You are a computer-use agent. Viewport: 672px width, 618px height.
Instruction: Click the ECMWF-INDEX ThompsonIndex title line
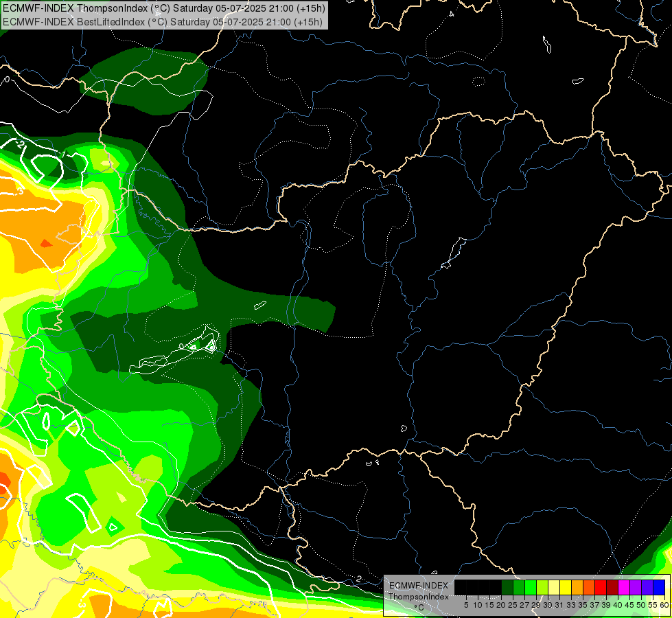[164, 8]
